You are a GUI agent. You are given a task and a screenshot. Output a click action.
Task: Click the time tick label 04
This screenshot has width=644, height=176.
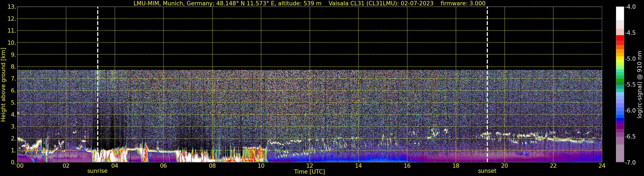tap(115, 166)
